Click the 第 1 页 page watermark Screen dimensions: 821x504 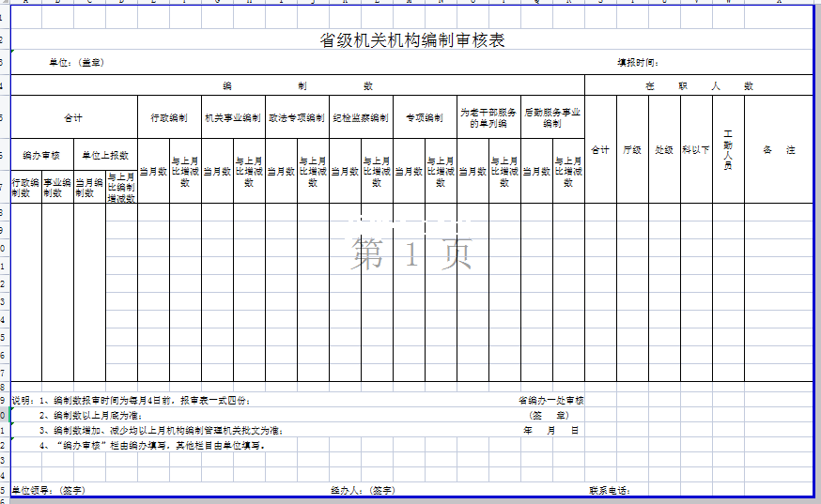411,253
